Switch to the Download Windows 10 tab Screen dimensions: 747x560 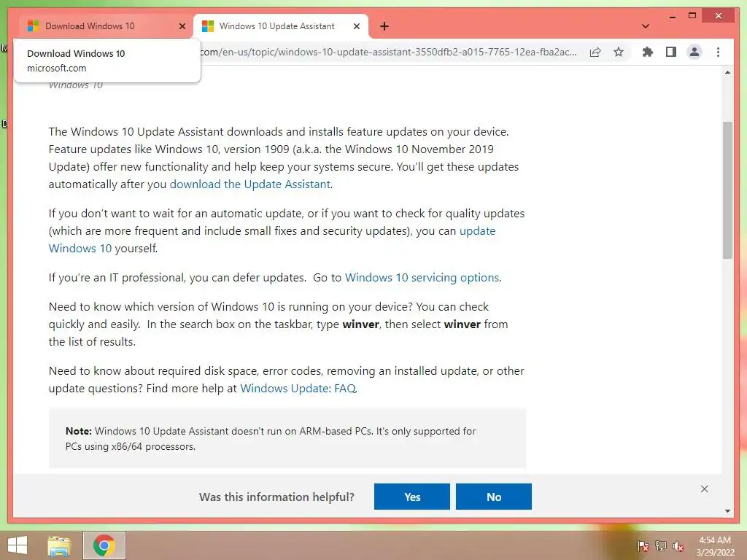pos(106,26)
